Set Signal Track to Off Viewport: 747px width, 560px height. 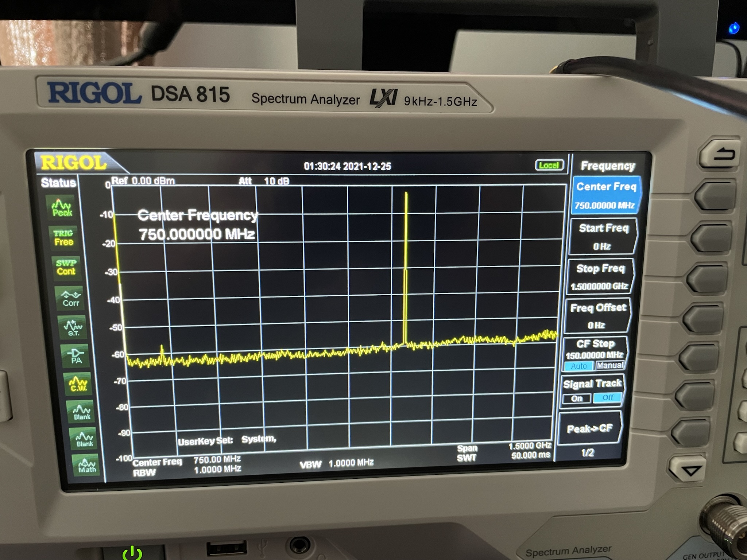pos(607,397)
